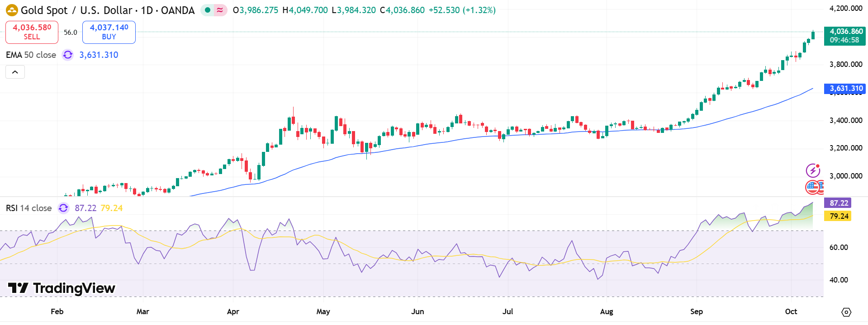Open chart settings gear icon
Image resolution: width=868 pixels, height=325 pixels.
coord(846,312)
